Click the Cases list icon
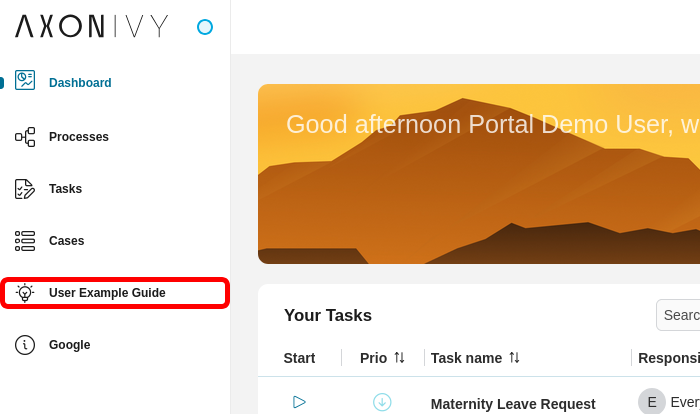The image size is (700, 414). [25, 241]
